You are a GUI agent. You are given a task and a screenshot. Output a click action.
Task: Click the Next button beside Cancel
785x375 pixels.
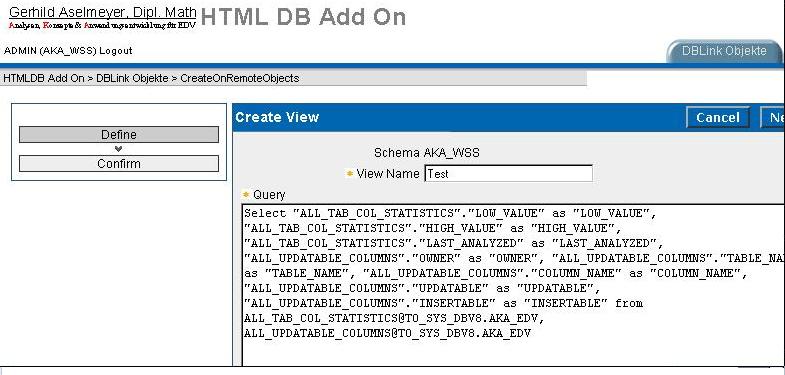click(773, 118)
